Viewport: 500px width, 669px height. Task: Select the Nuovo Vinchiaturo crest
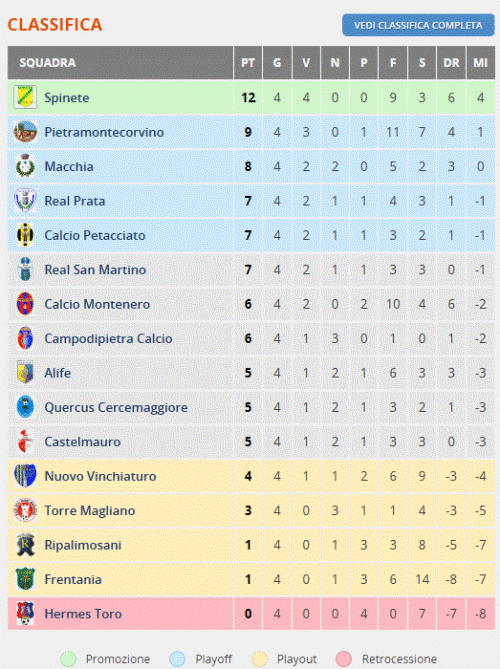[25, 476]
